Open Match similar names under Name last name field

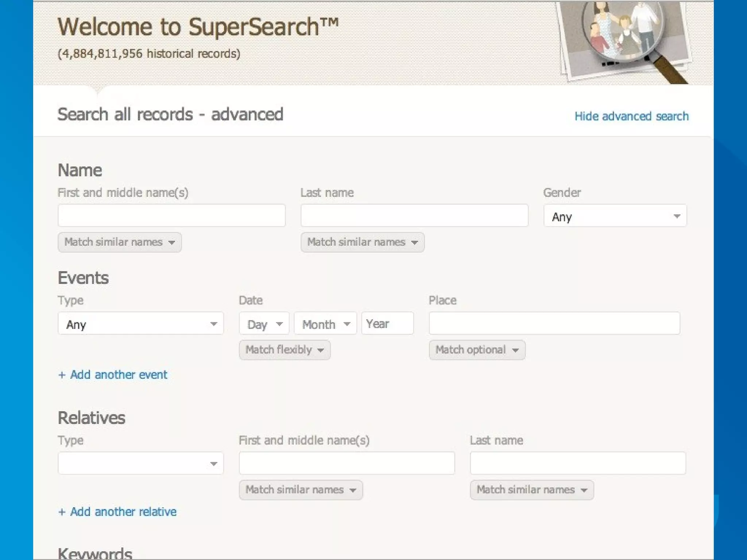(363, 242)
